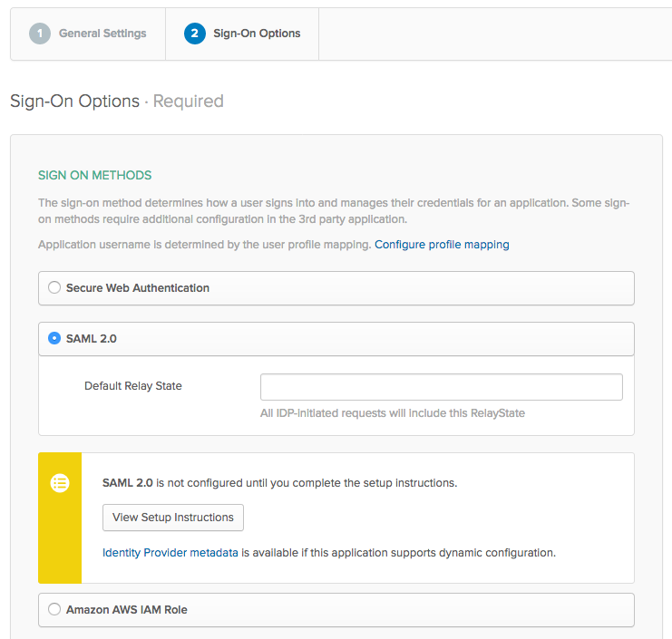Switch to the Sign-On Options tab
This screenshot has width=672, height=639.
point(242,34)
